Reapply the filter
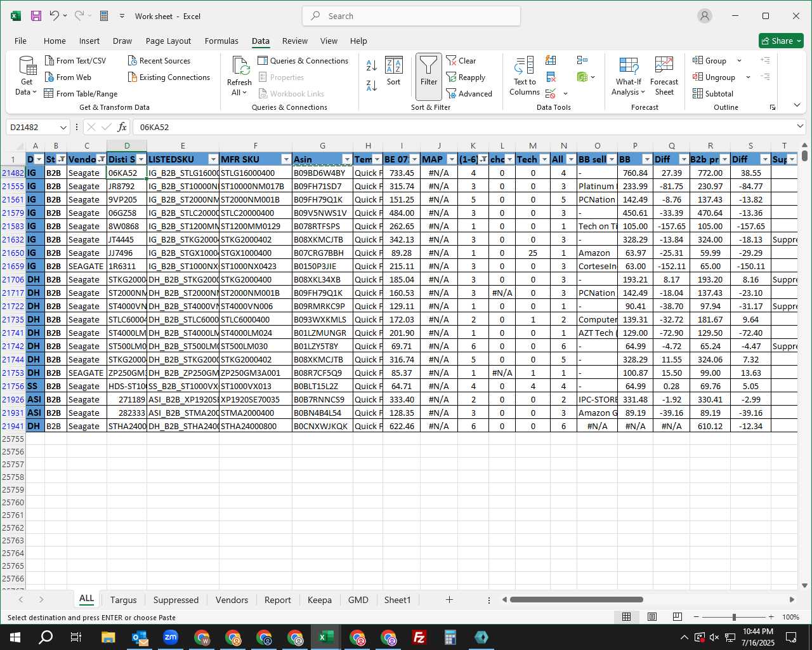This screenshot has height=650, width=812. pos(466,77)
